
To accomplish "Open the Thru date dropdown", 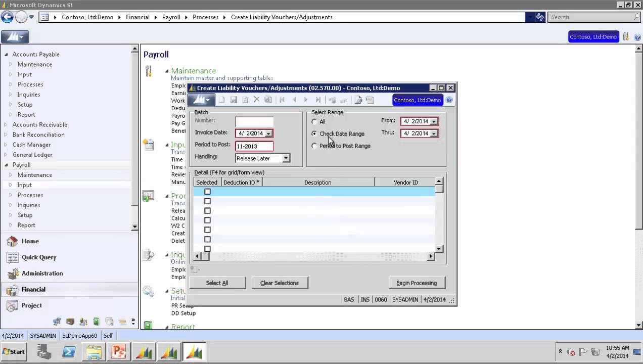I will [x=434, y=133].
